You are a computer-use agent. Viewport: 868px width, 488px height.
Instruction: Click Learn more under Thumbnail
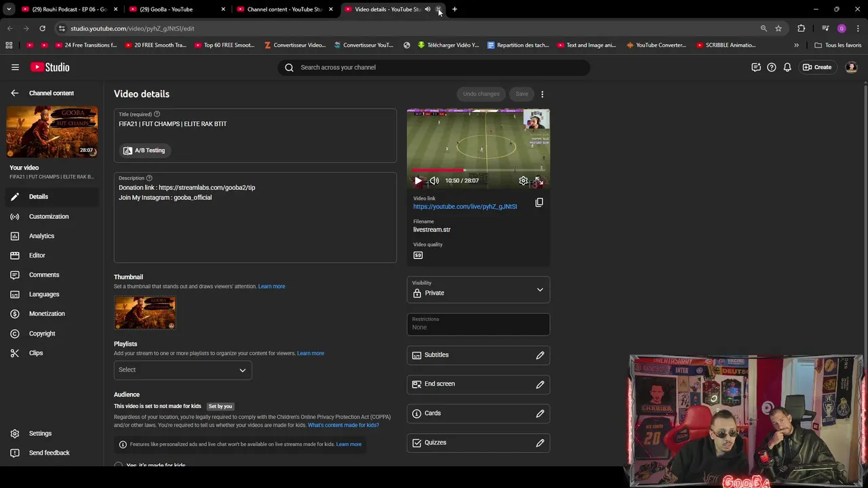(x=271, y=287)
